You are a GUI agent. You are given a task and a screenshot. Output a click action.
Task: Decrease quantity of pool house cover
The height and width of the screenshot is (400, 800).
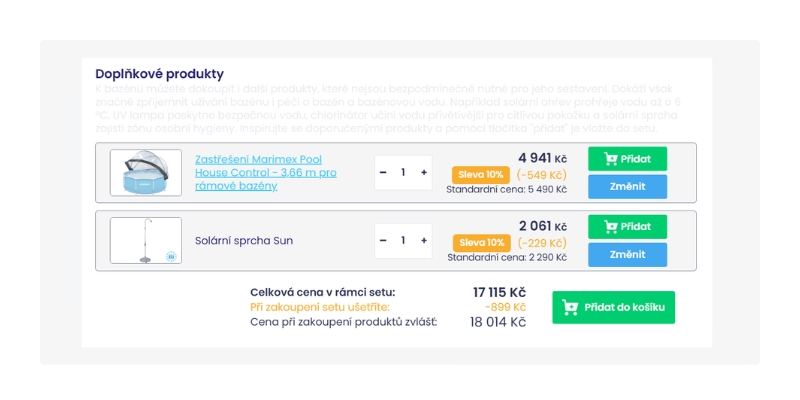pos(383,173)
